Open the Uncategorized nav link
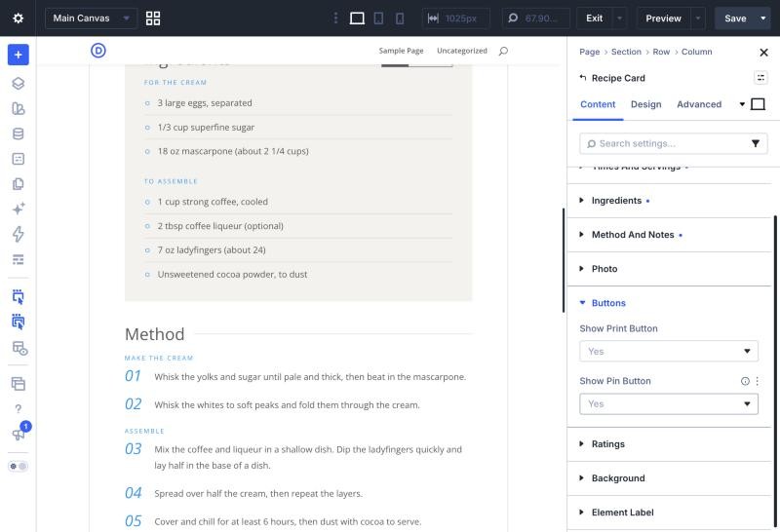 point(462,51)
